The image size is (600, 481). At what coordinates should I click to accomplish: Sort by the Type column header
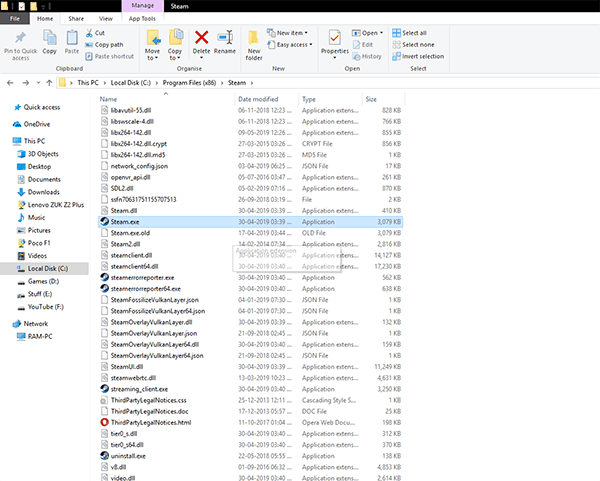[331, 99]
